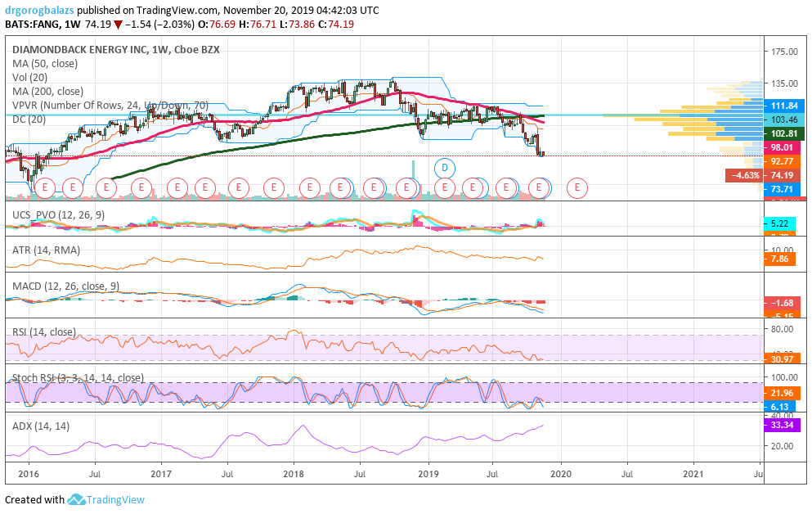The height and width of the screenshot is (514, 812).
Task: Click the ATR (14, RMA) pane label
Action: (x=46, y=250)
